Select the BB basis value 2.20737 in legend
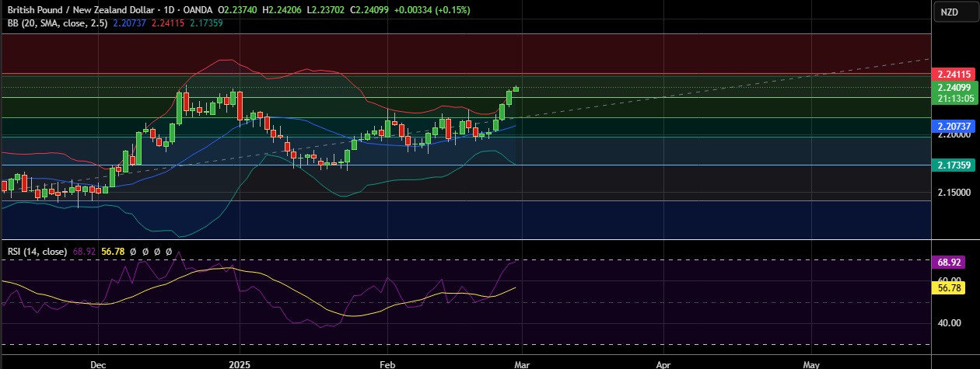The image size is (980, 369). (129, 23)
